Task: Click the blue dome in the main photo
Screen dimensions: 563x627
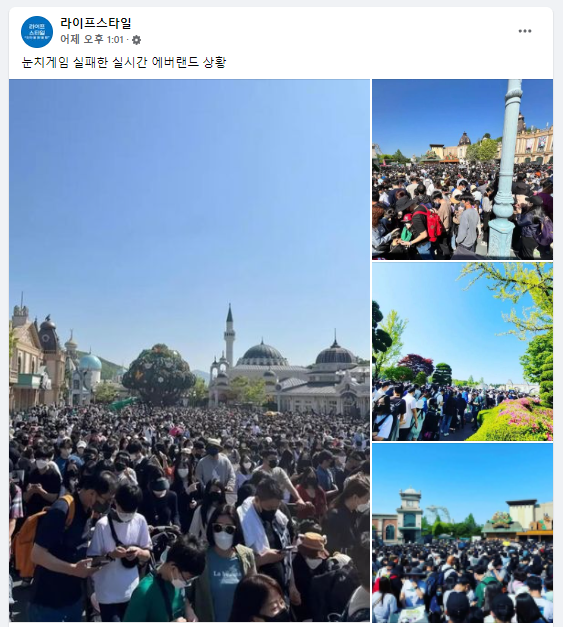Action: 90,362
